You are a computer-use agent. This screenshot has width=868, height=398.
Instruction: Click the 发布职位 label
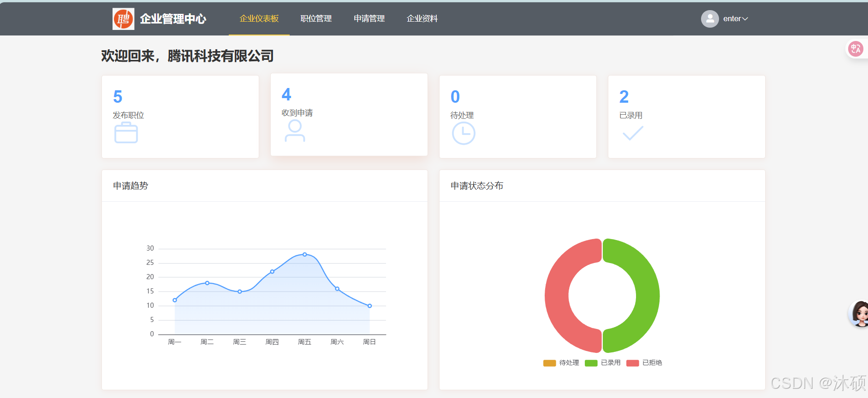pos(129,115)
